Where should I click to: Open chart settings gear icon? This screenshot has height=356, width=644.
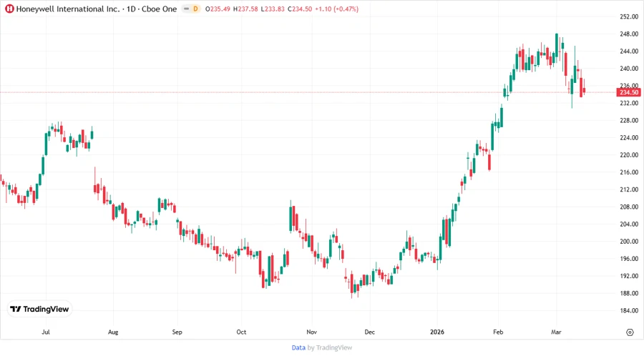pyautogui.click(x=630, y=332)
